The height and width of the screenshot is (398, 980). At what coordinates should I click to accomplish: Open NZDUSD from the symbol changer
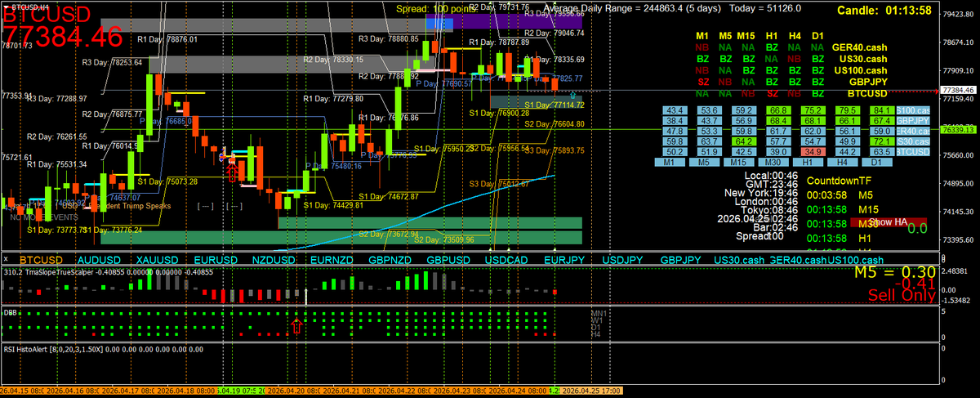click(x=274, y=259)
